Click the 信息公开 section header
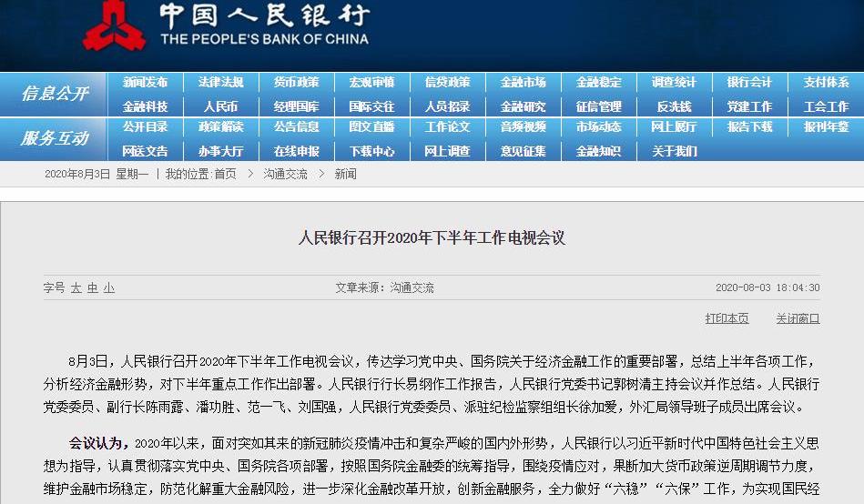864x504 pixels. 55,94
